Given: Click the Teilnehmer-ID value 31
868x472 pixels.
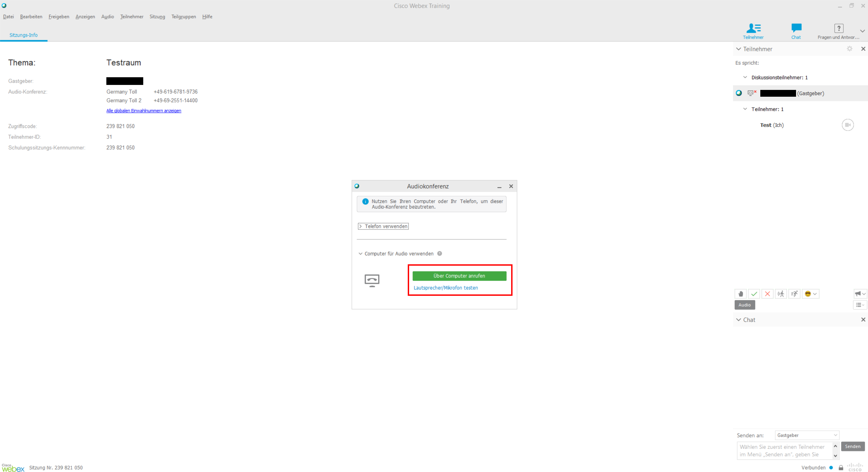Looking at the screenshot, I should tap(109, 137).
